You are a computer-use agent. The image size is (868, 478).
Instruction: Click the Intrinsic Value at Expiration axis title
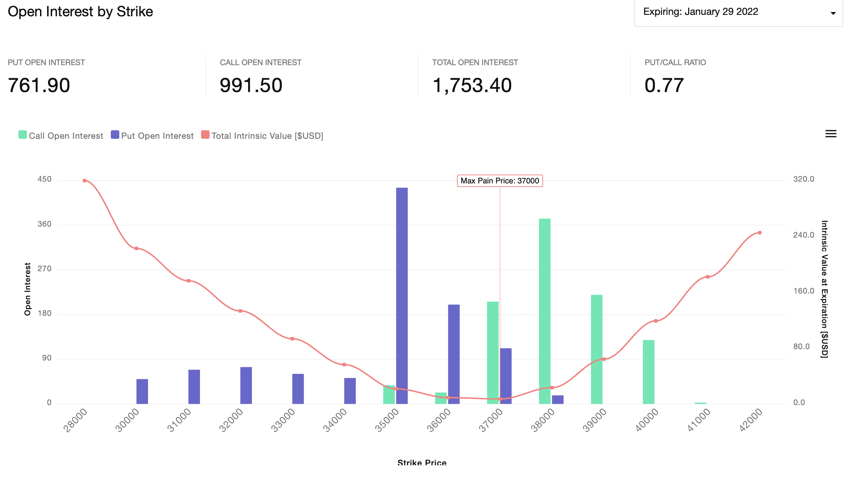(824, 289)
